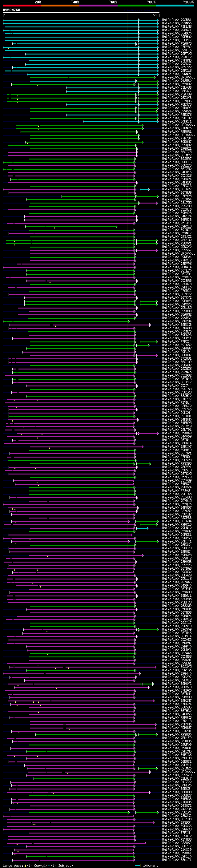This screenshot has width=197, height=868.
Task: Follow the UniRef100_B9VRZ4 link
Action: [x=177, y=111]
